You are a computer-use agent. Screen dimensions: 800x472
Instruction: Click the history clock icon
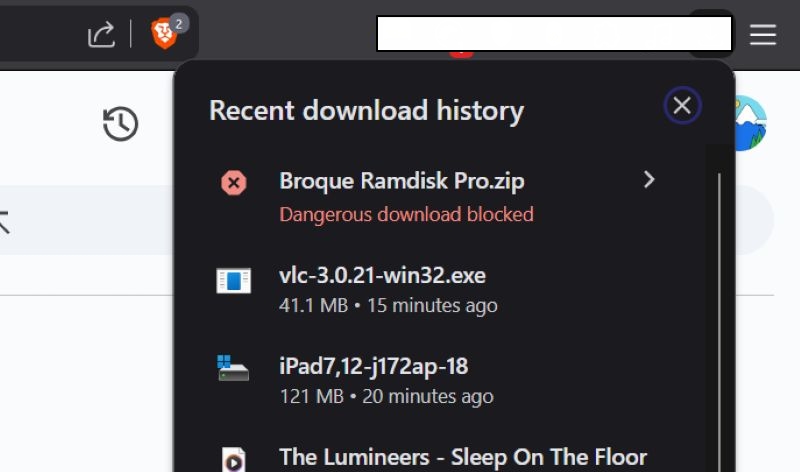point(120,124)
